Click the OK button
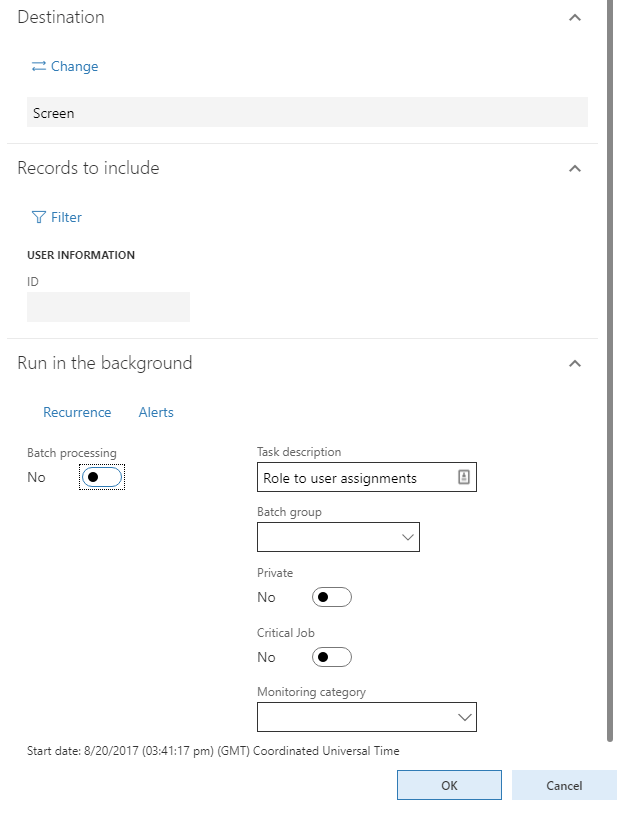 click(x=450, y=785)
